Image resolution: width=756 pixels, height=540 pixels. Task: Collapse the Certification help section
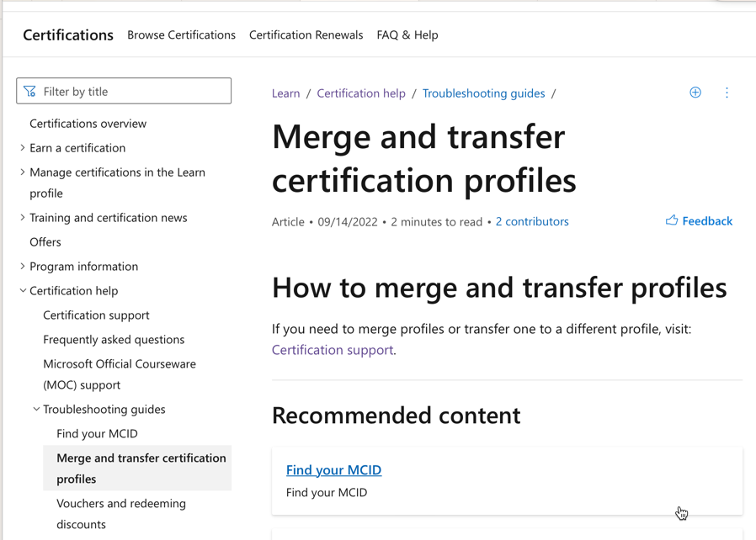[23, 290]
